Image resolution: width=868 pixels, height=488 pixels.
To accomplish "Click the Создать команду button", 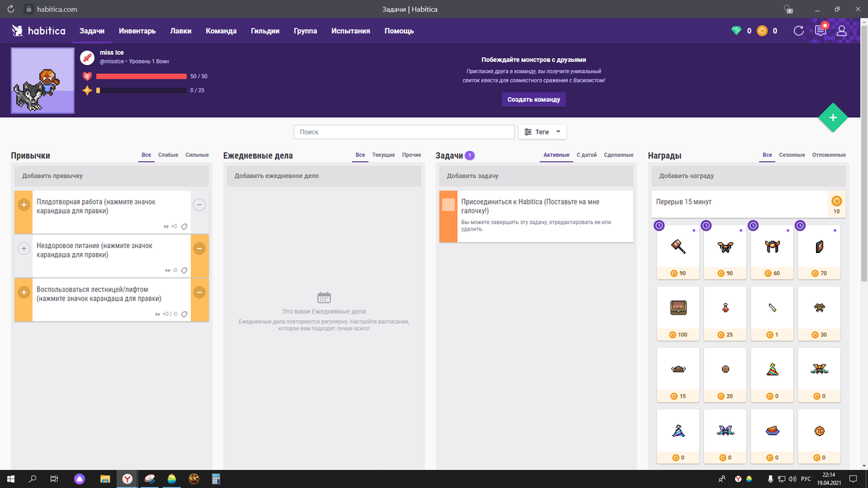I will pos(534,99).
